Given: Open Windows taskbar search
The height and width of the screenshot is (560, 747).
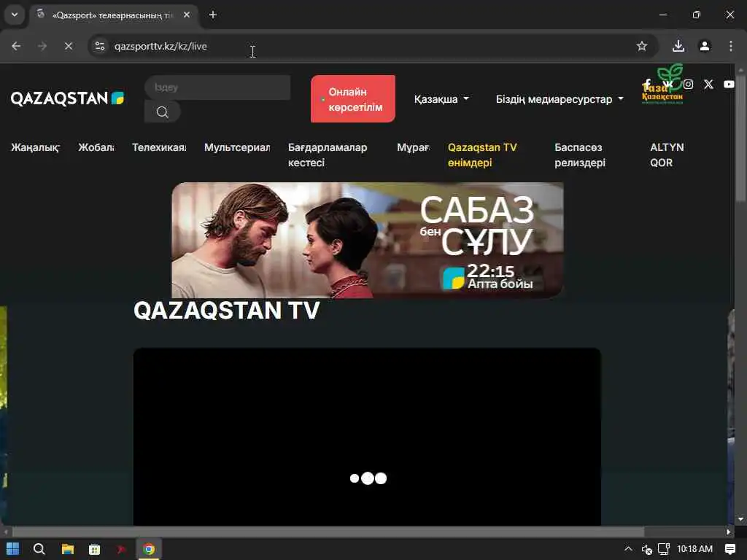Looking at the screenshot, I should click(x=39, y=549).
